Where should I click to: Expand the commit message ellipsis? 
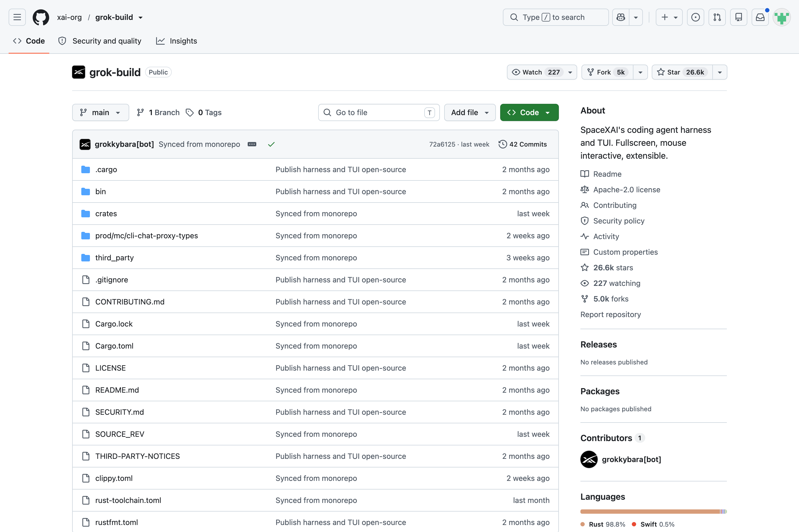[252, 144]
